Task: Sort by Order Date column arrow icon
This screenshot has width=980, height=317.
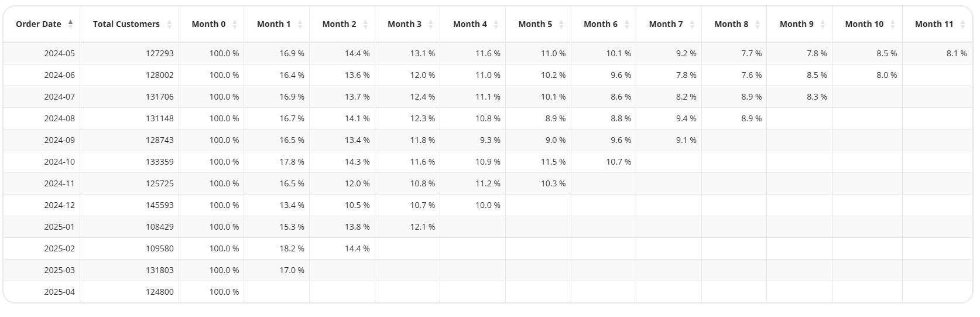Action: [71, 24]
